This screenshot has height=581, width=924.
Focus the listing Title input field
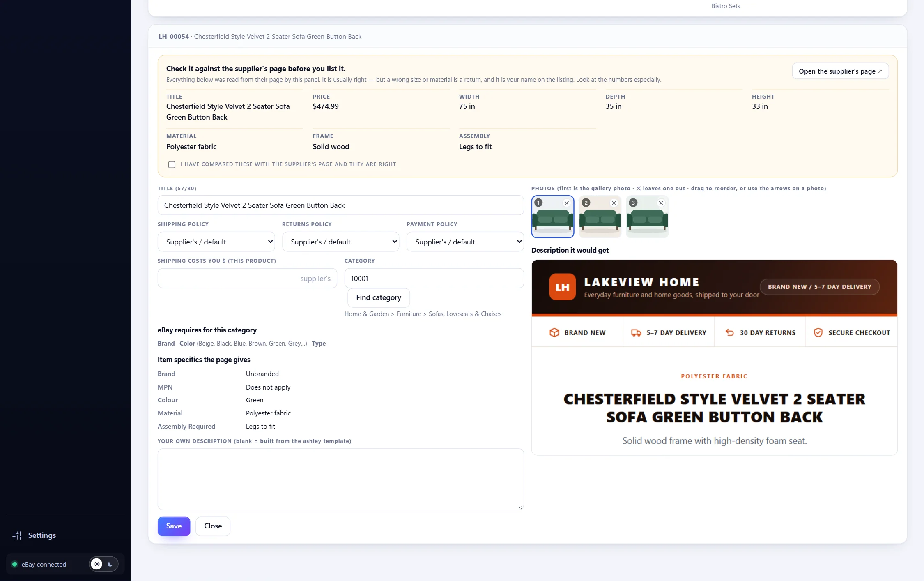click(340, 205)
